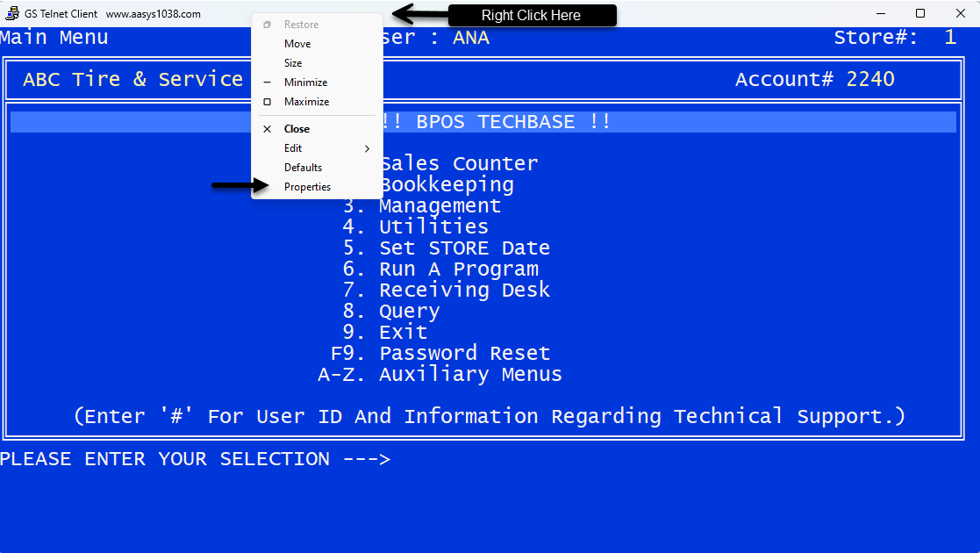Image resolution: width=980 pixels, height=553 pixels.
Task: Expand the Edit submenu arrow
Action: tap(367, 148)
